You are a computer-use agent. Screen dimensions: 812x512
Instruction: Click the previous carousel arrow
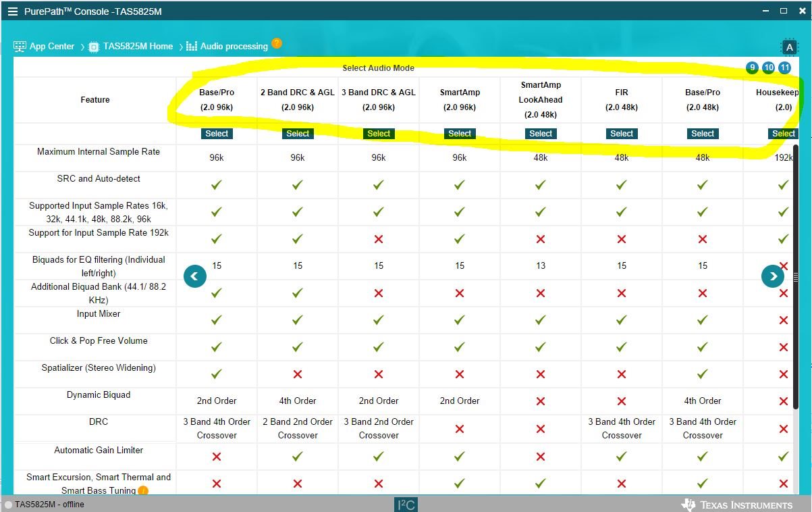coord(194,276)
